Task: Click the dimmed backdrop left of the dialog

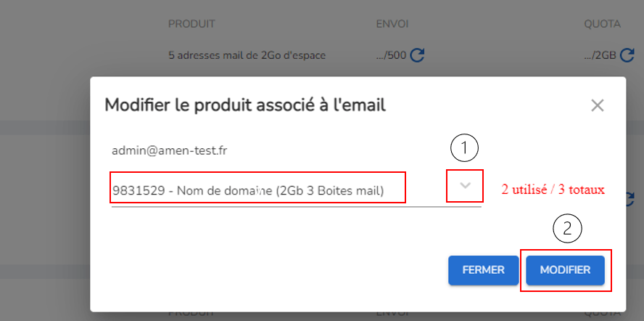Action: click(45, 193)
